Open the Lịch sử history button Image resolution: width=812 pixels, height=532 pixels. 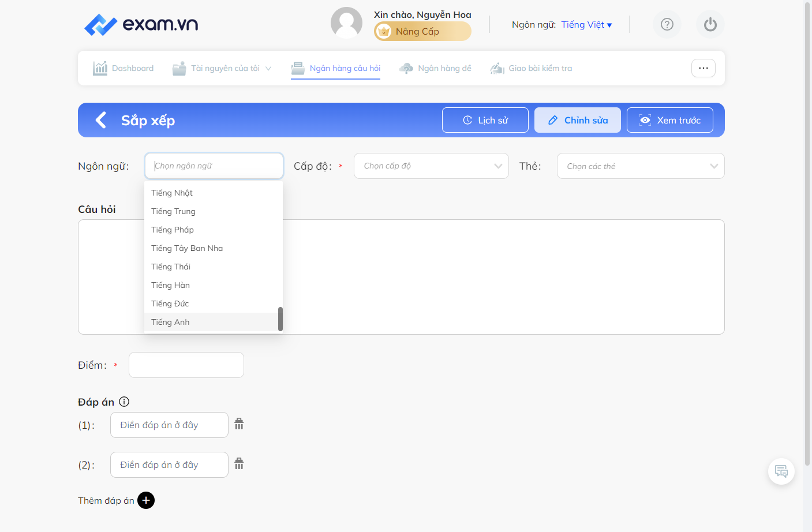click(485, 120)
